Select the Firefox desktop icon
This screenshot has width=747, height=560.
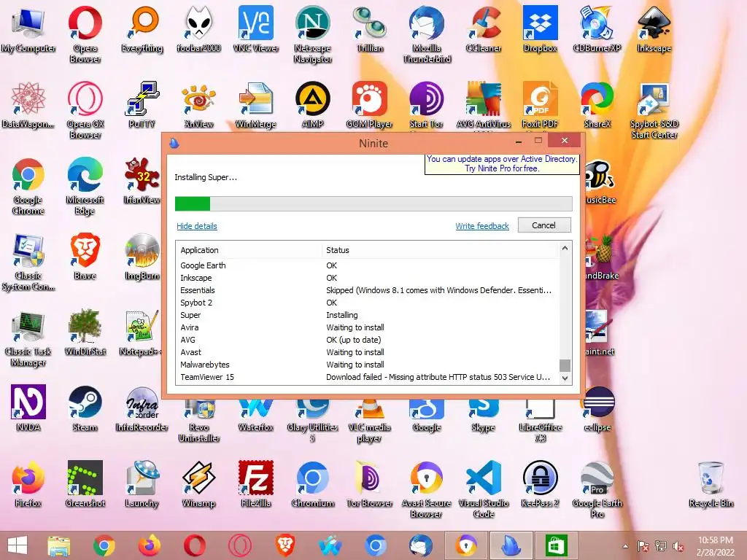pos(28,484)
